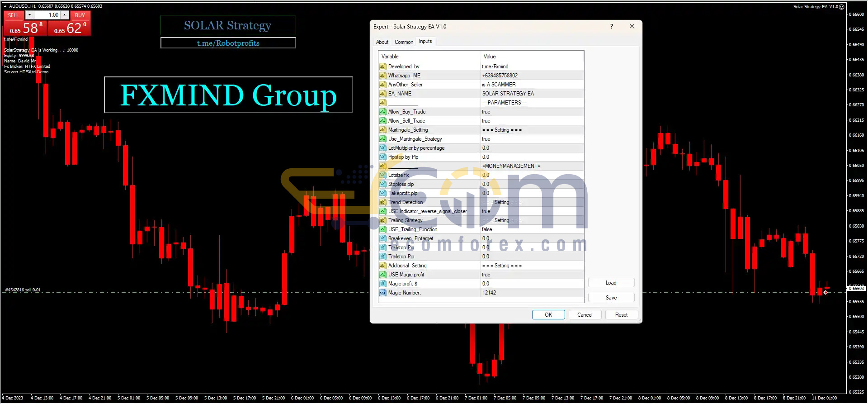Viewport: 868px width, 404px height.
Task: Toggle the Use_Martingale_Strategy value true
Action: click(x=532, y=139)
